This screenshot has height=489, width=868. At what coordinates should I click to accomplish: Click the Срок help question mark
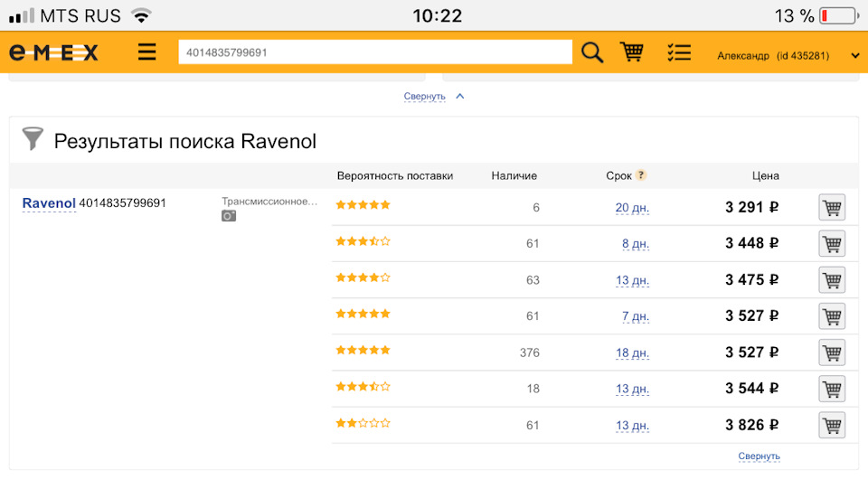641,175
